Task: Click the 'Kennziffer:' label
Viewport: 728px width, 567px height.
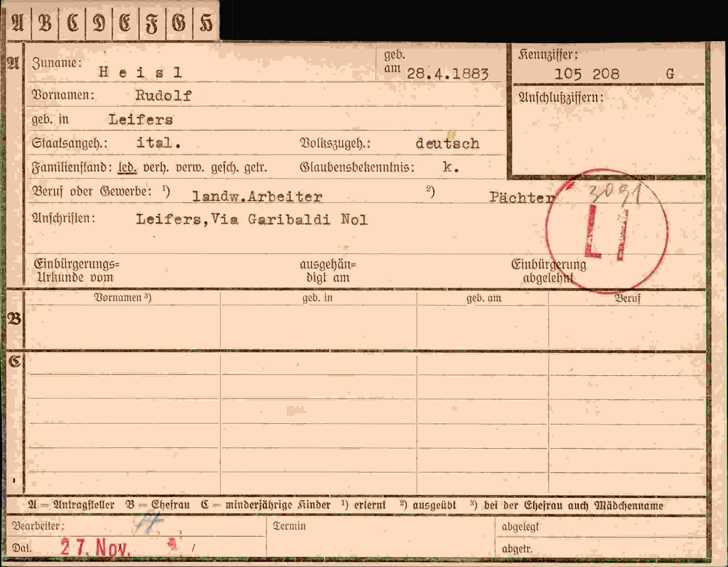Action: 548,55
